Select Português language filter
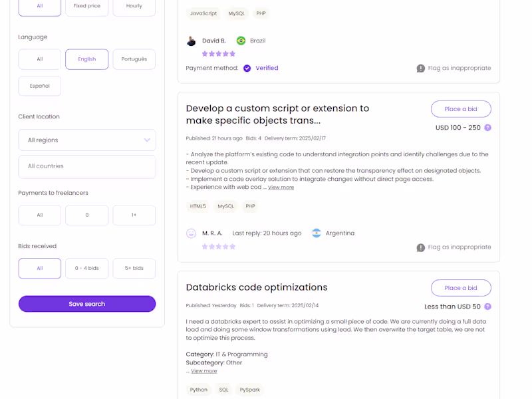The height and width of the screenshot is (399, 532). pos(134,59)
